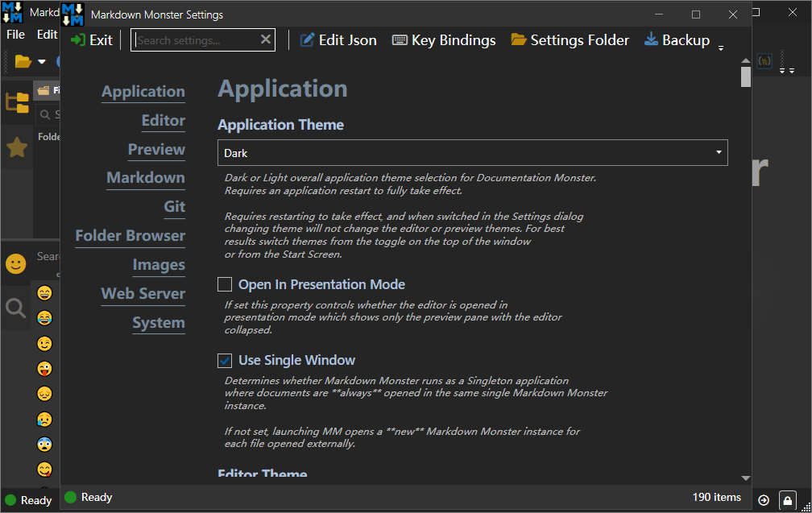This screenshot has width=812, height=513.
Task: Clear the search settings box with X
Action: (266, 39)
